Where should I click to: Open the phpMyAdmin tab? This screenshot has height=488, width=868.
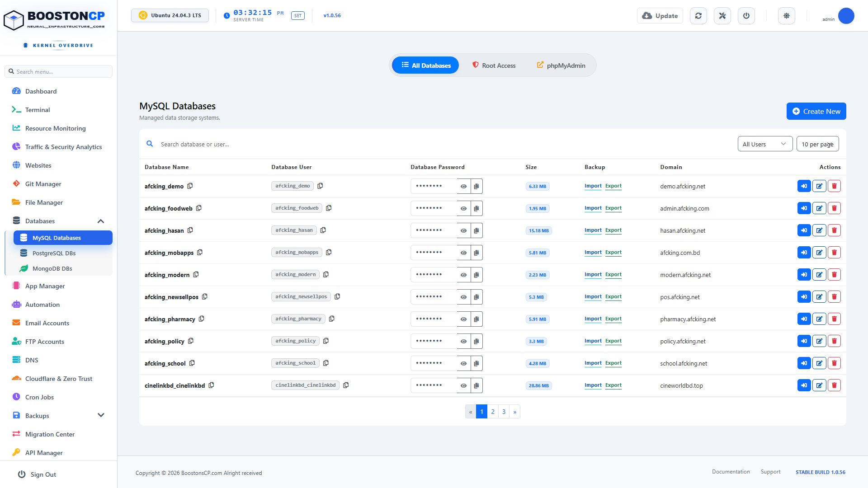[x=561, y=66]
